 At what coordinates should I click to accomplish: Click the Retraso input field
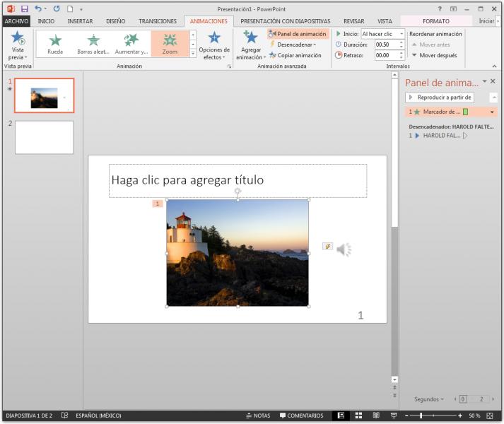(387, 55)
